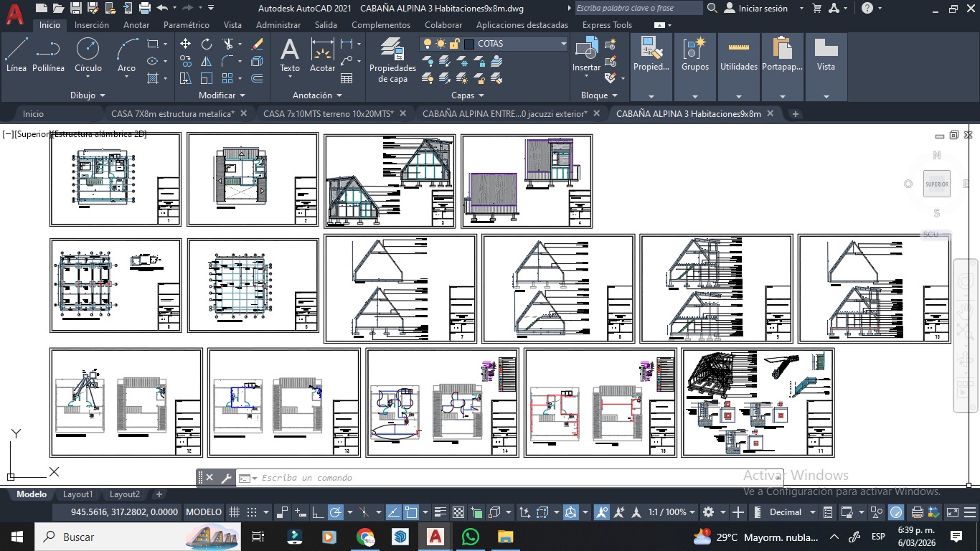Toggle the grid display in status bar
This screenshot has width=980, height=551.
tap(234, 512)
